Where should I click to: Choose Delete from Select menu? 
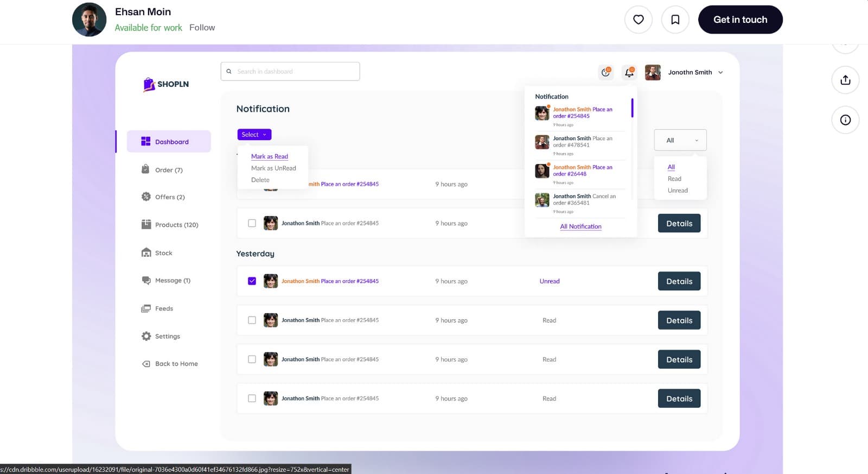[260, 180]
